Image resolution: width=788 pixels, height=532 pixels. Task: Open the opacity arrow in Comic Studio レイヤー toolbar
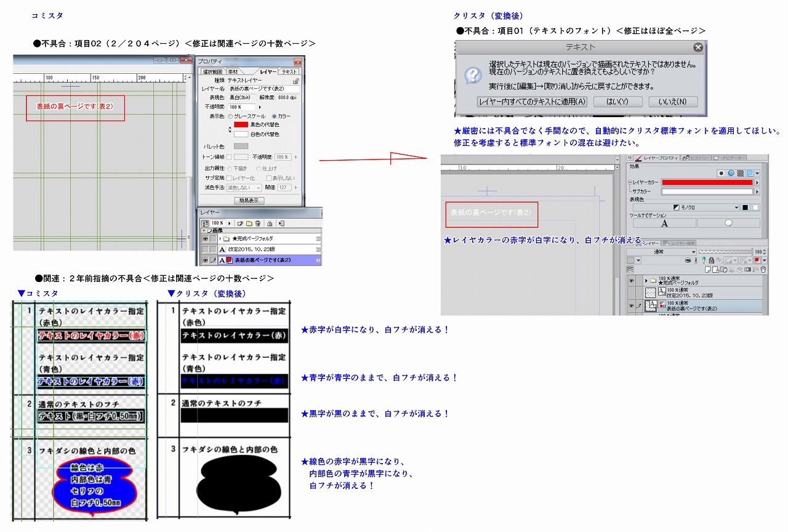click(x=230, y=223)
